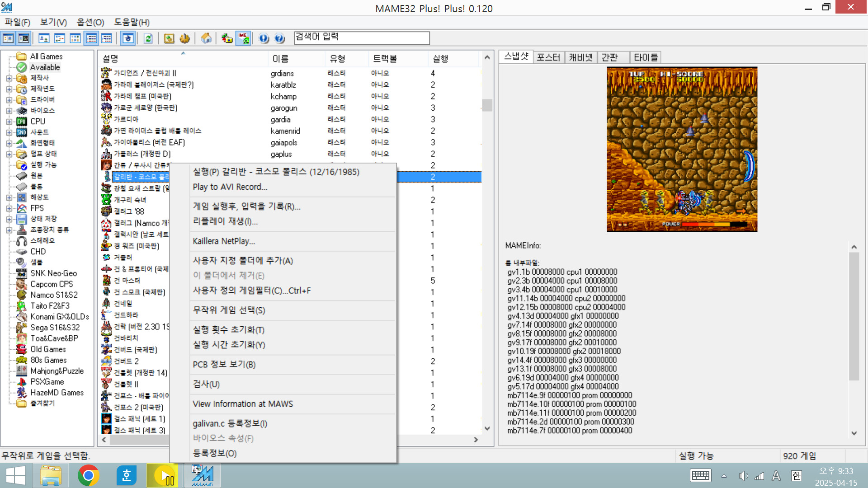This screenshot has height=488, width=868.
Task: Click the about info icon
Action: tap(264, 38)
